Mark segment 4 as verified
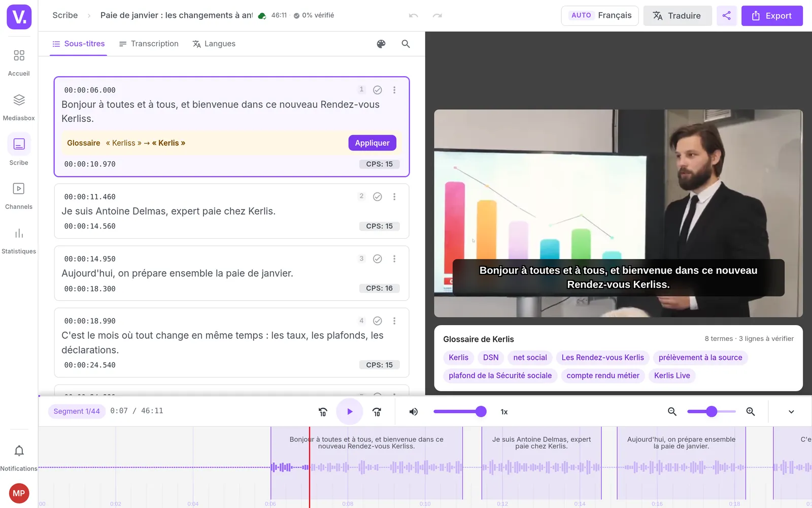The width and height of the screenshot is (812, 508). (378, 321)
